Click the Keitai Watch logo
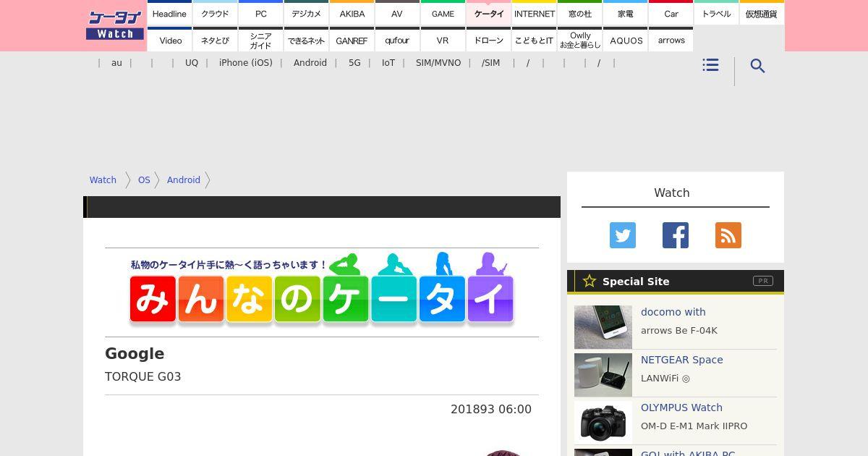868x456 pixels. coord(115,25)
